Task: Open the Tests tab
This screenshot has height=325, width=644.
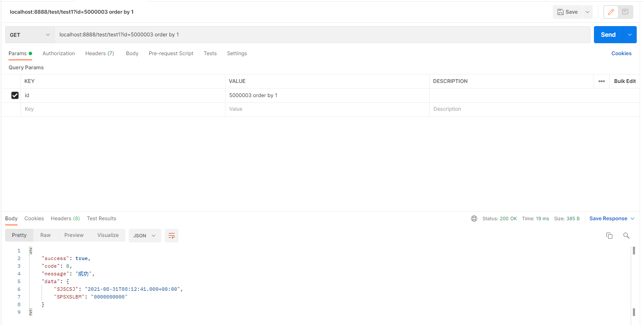Action: (x=210, y=53)
